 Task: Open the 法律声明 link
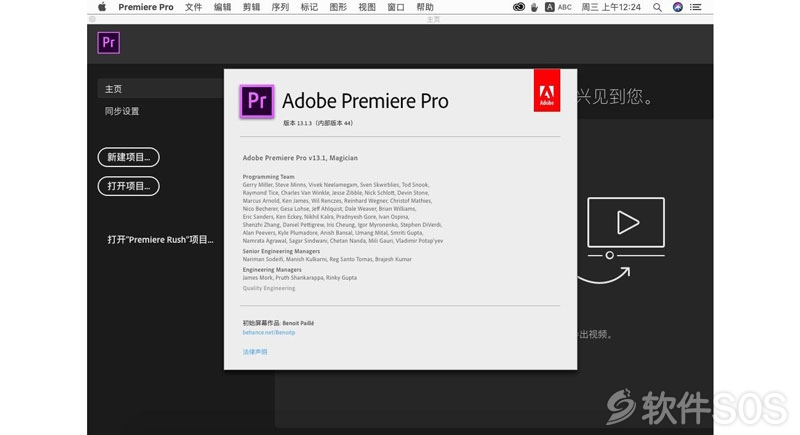[x=255, y=352]
